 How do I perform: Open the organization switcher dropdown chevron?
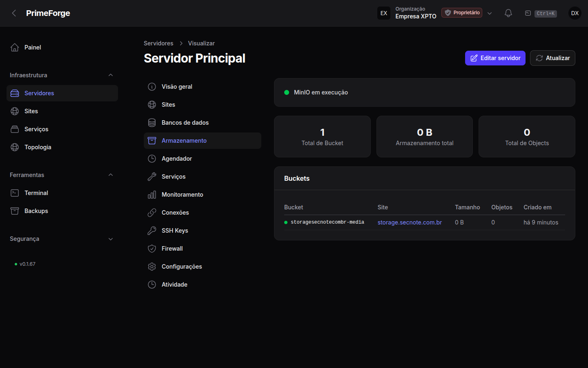(x=490, y=13)
